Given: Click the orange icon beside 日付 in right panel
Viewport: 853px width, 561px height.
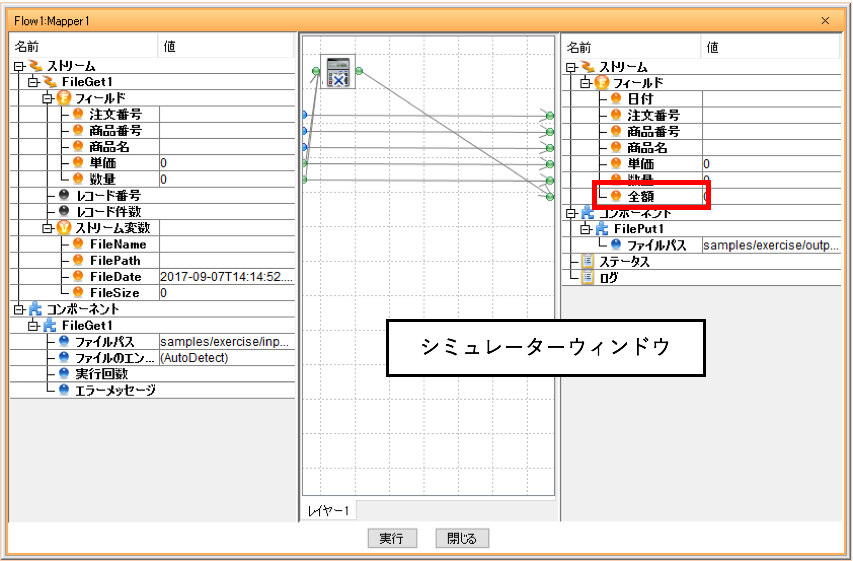Looking at the screenshot, I should (x=616, y=98).
